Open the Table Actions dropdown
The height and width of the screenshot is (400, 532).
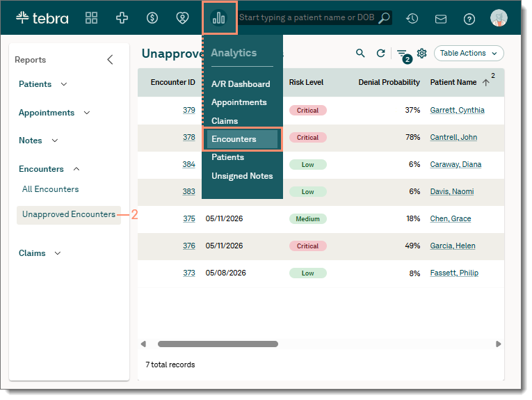pyautogui.click(x=469, y=54)
